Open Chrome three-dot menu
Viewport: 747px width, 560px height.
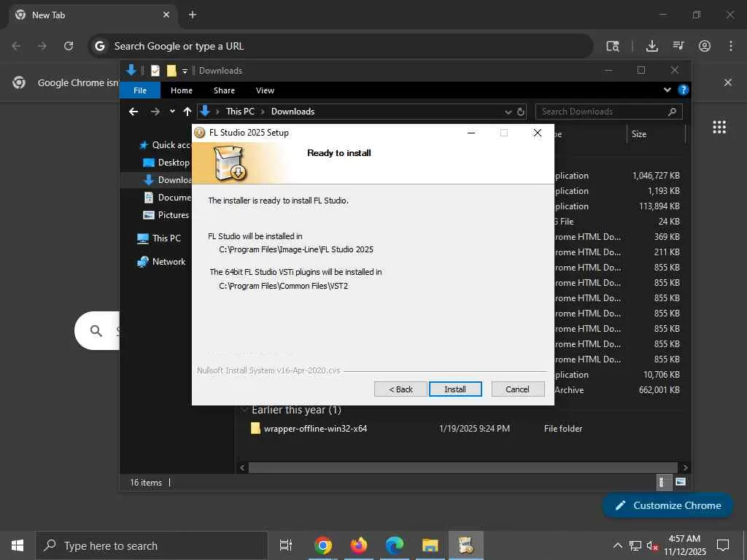pos(731,46)
